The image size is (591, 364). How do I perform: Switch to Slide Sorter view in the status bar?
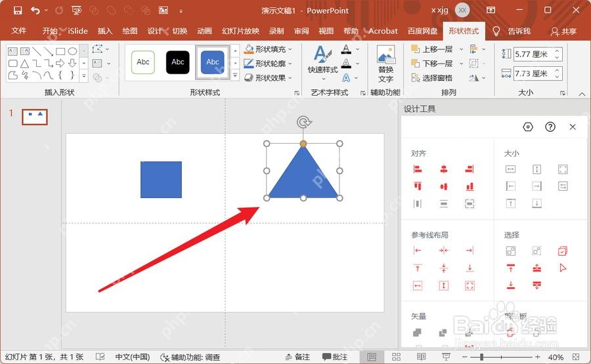[x=396, y=357]
